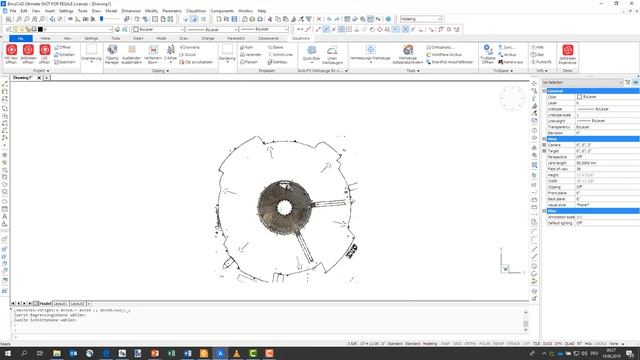
Task: Click the command line input field
Action: pos(269,337)
